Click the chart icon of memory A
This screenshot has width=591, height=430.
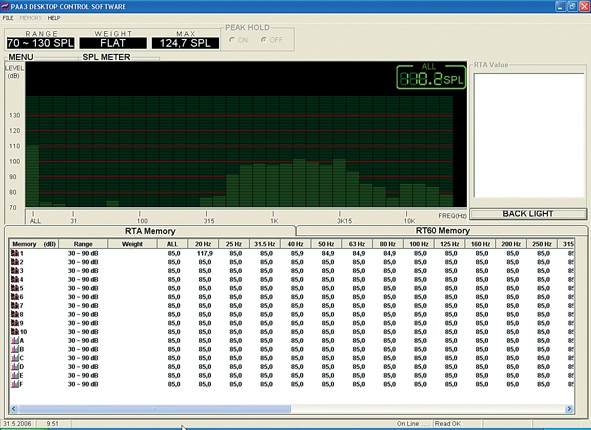click(x=15, y=340)
